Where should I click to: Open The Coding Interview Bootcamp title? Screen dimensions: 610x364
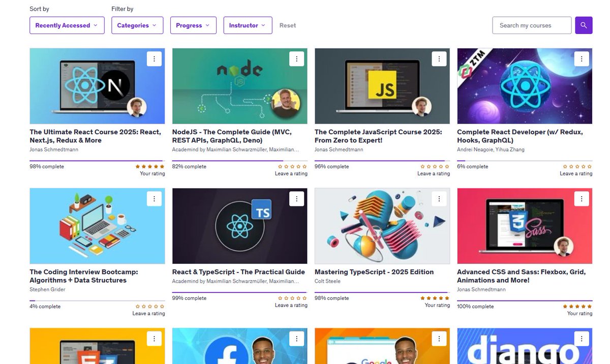(x=83, y=276)
